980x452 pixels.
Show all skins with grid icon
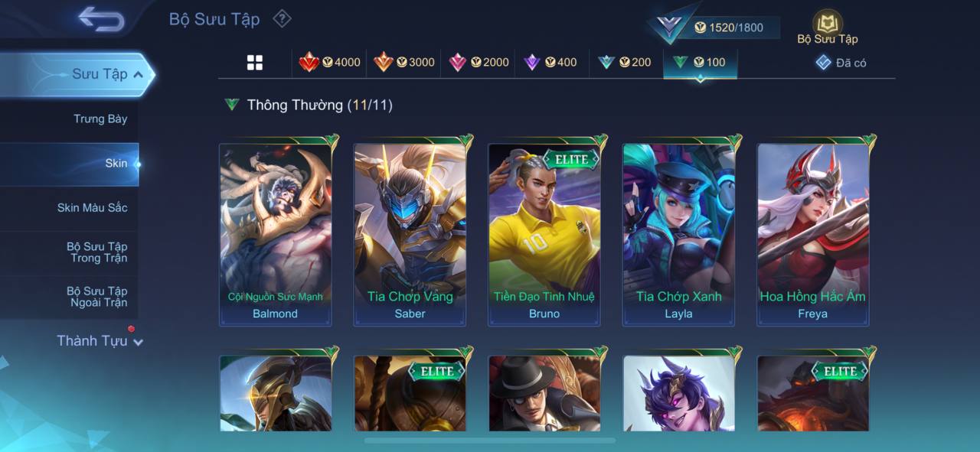[x=255, y=63]
